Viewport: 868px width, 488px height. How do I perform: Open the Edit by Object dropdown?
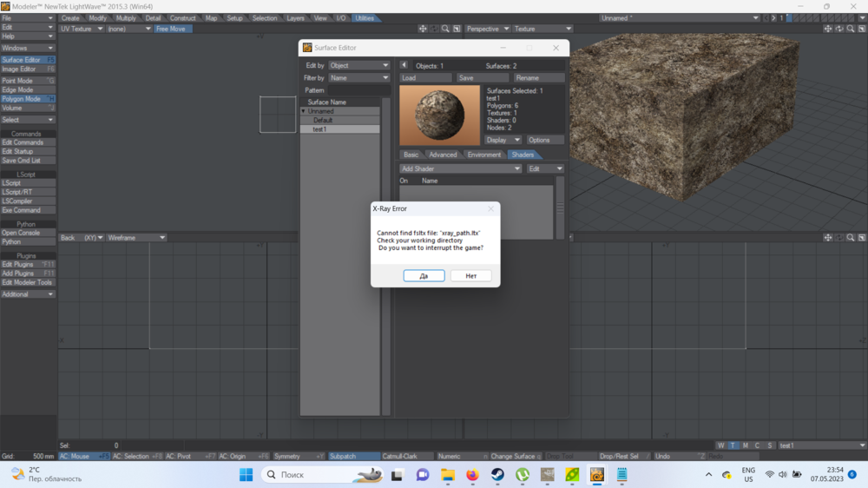tap(358, 65)
